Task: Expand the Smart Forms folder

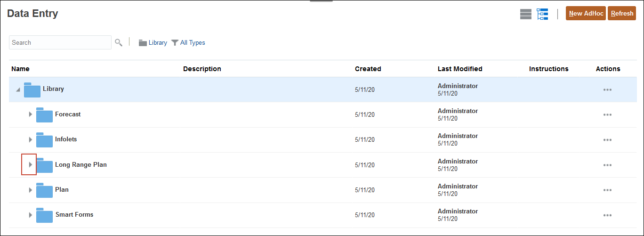Action: point(30,215)
